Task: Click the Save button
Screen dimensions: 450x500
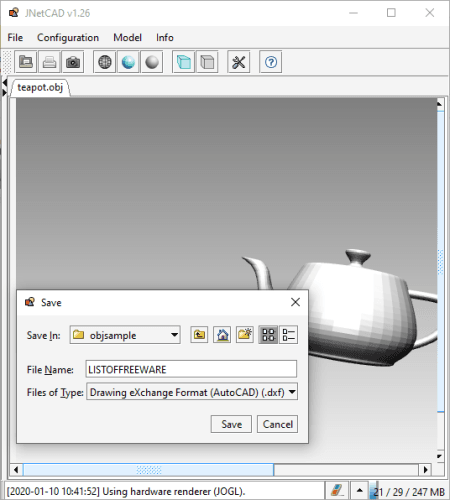Action: pyautogui.click(x=231, y=424)
